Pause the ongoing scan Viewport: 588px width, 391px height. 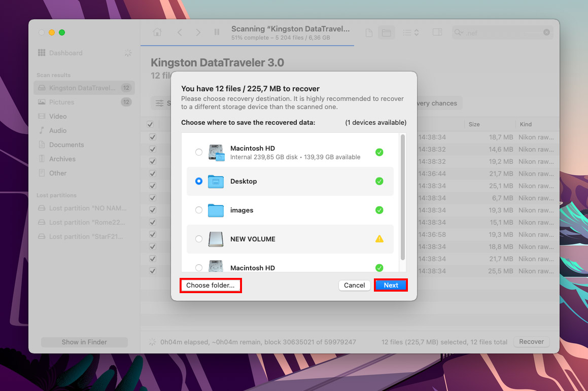217,32
